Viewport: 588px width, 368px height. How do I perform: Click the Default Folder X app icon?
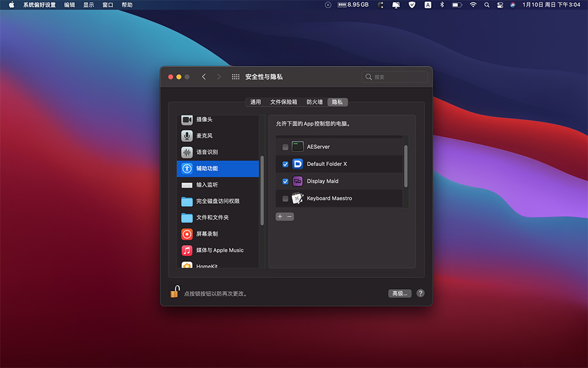pos(298,164)
